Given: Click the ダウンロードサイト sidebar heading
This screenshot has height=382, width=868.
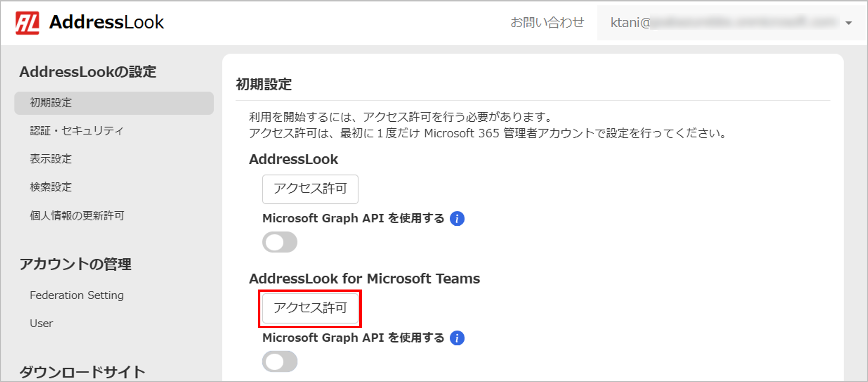Looking at the screenshot, I should (x=82, y=372).
